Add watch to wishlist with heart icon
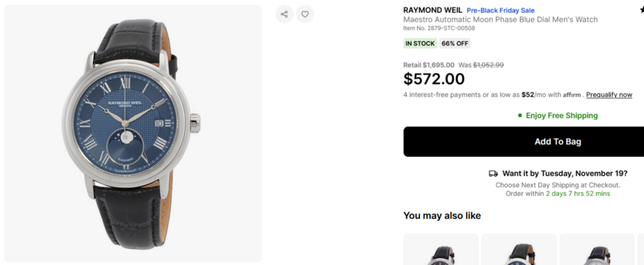The height and width of the screenshot is (265, 644). 305,14
